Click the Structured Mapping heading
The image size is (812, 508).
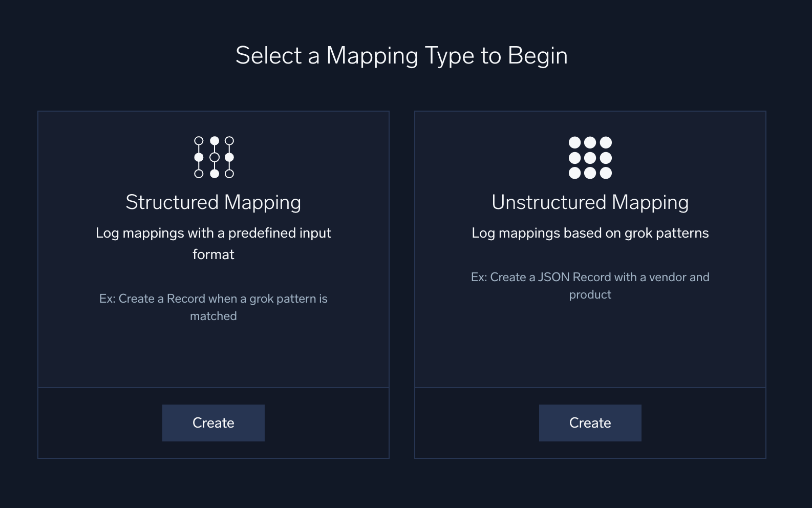(x=213, y=202)
